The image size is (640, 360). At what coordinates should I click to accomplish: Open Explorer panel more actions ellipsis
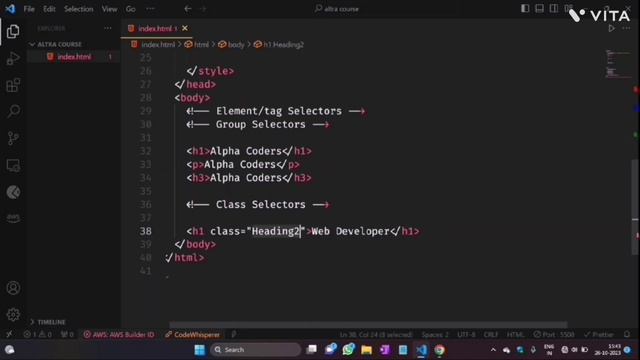(108, 28)
